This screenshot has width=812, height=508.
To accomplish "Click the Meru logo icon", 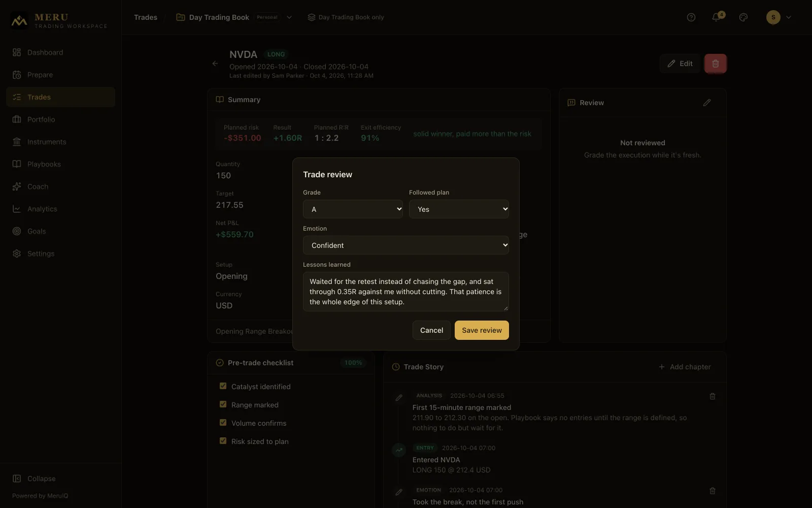I will (19, 21).
